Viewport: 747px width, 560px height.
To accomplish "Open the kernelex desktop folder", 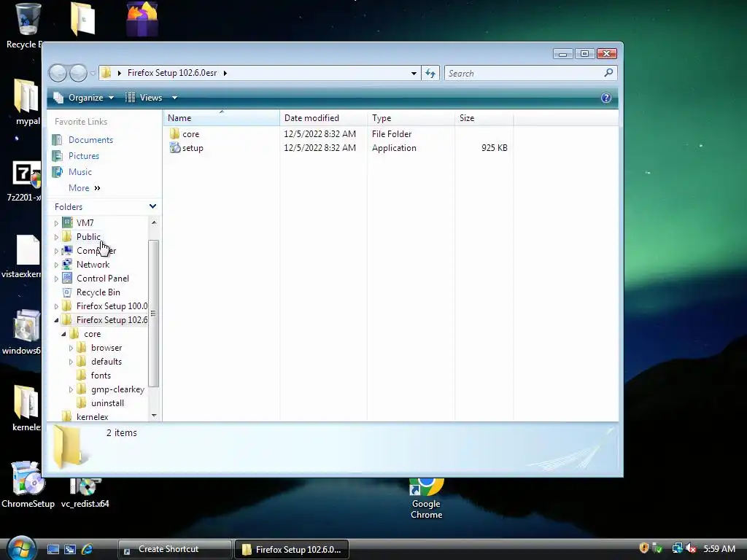I will [26, 408].
